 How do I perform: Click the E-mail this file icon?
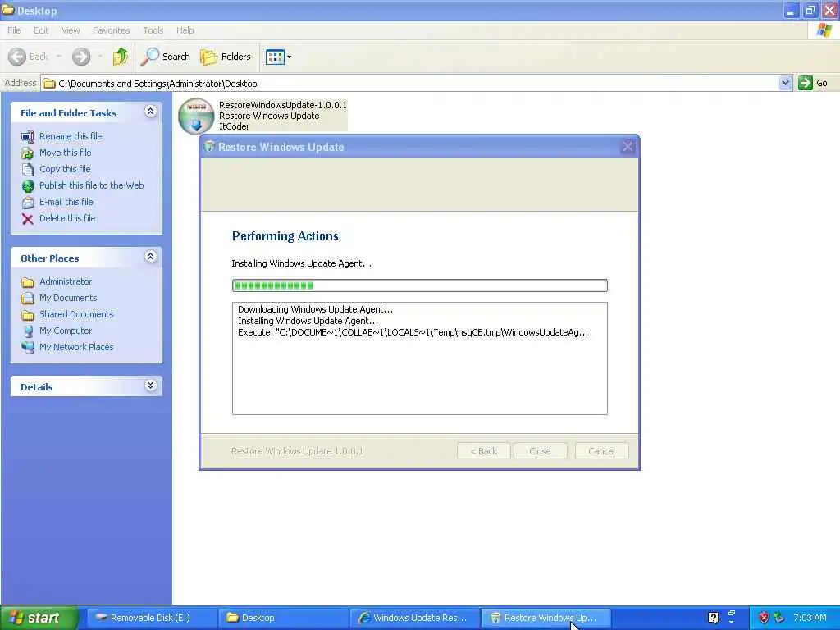tap(28, 203)
